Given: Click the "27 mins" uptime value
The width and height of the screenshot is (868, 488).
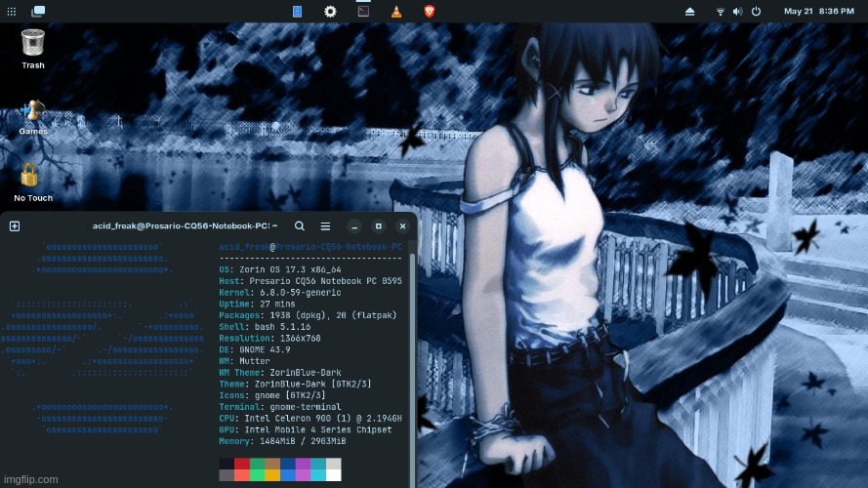Looking at the screenshot, I should (x=277, y=304).
